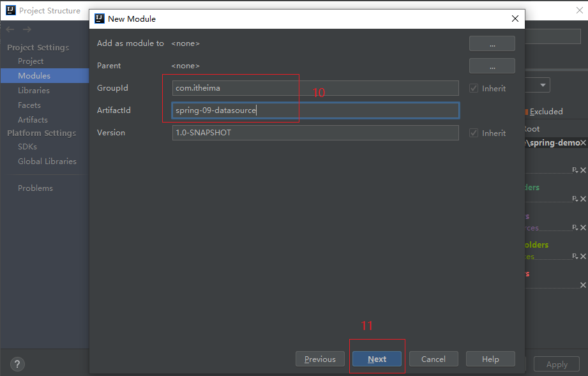This screenshot has width=588, height=376.
Task: Open the dropdown behind the dialog's right edge
Action: click(x=543, y=85)
